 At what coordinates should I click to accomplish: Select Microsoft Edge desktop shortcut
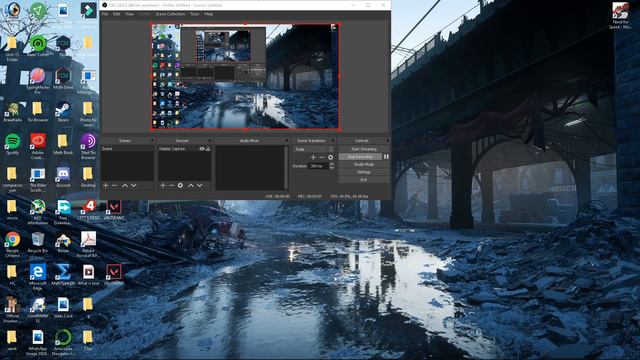point(38,277)
